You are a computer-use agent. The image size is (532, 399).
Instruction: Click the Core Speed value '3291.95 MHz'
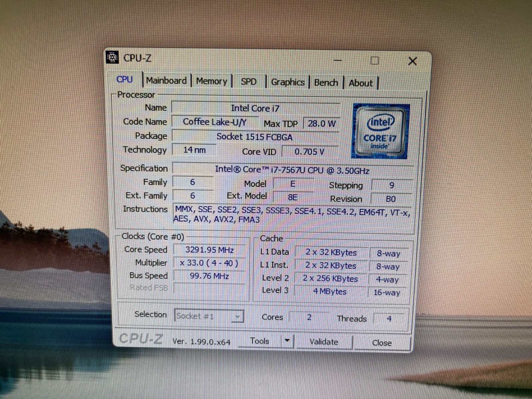[x=209, y=250]
